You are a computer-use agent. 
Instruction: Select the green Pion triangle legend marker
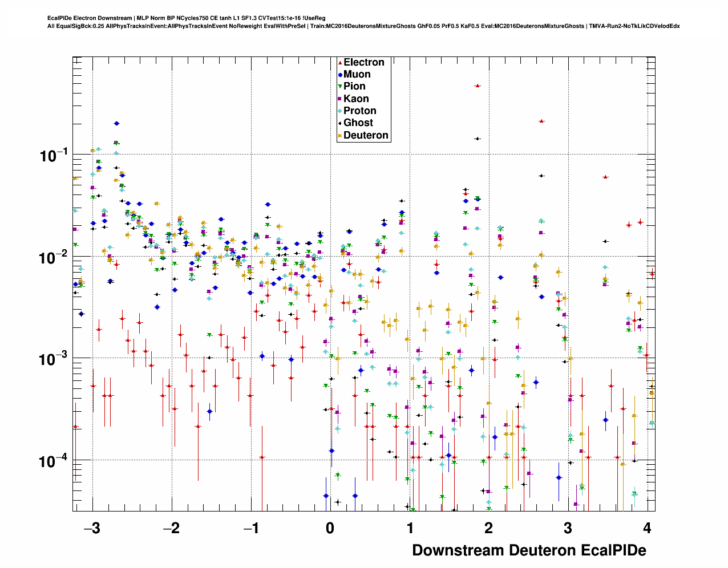(x=340, y=87)
